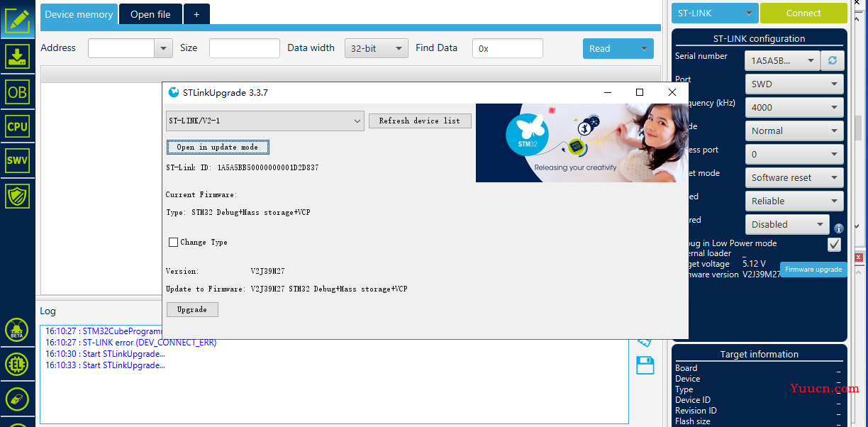
Task: Click the Address input field
Action: [x=121, y=48]
